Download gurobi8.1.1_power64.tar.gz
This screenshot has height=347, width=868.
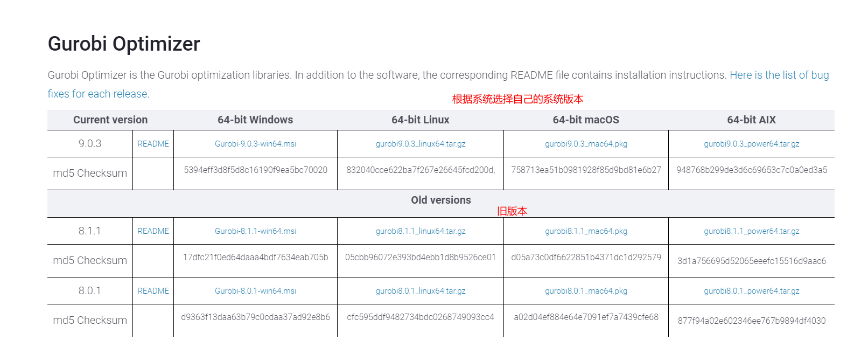point(752,231)
